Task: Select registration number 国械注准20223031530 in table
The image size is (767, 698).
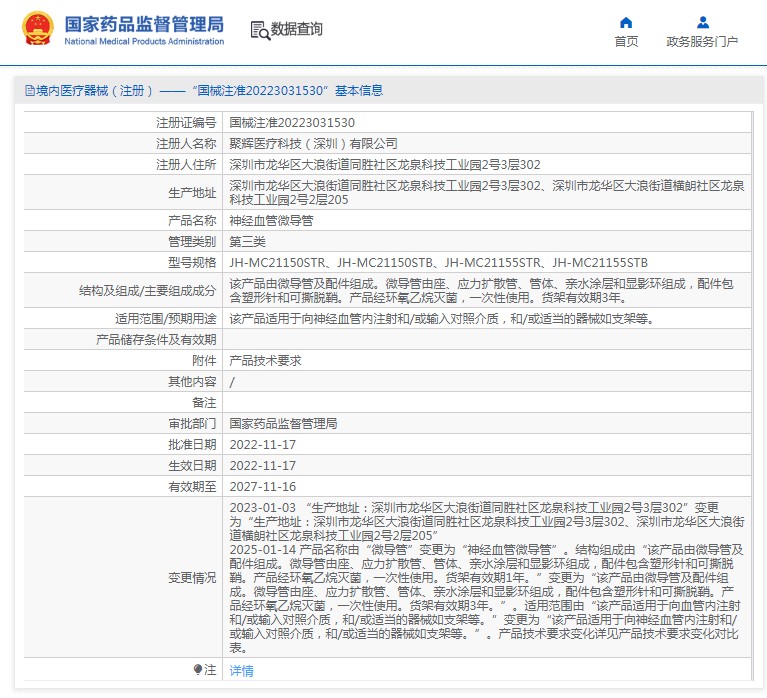Action: (292, 123)
